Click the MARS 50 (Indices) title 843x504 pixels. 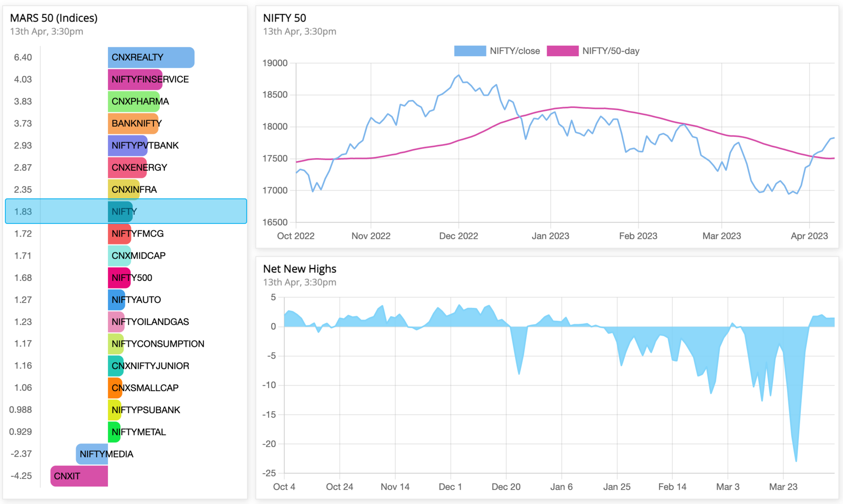(54, 18)
